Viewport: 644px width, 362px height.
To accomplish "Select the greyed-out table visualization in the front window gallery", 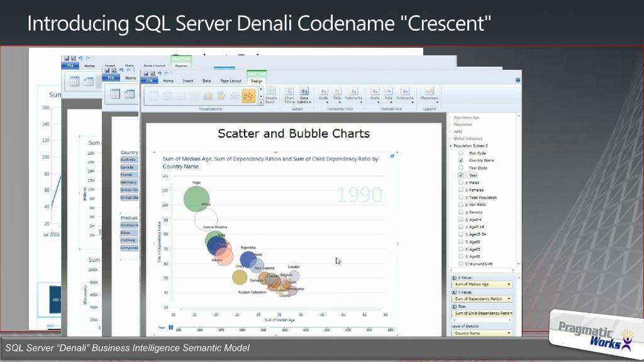I will coord(153,96).
